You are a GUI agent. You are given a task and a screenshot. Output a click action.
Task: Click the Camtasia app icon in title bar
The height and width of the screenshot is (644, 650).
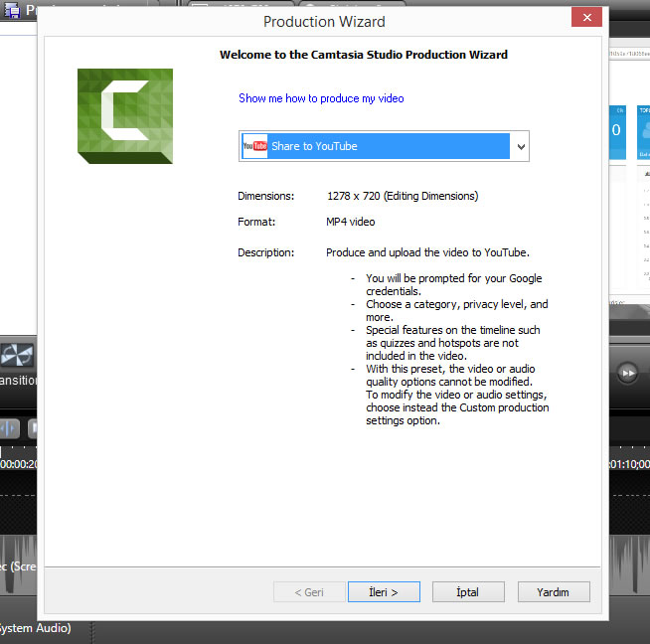tap(12, 10)
